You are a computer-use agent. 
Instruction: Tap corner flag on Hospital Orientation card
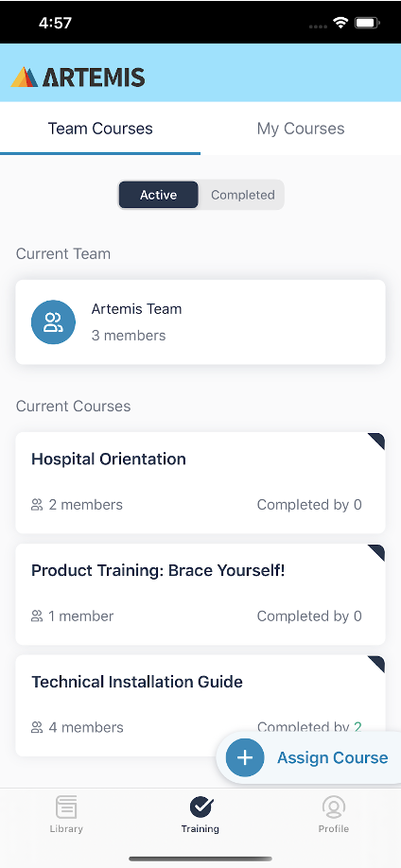point(377,440)
